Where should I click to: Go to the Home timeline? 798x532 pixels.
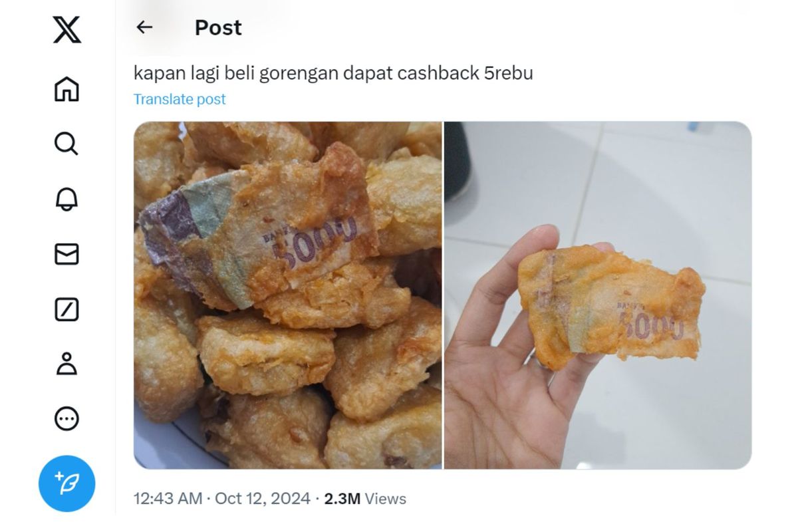[66, 89]
